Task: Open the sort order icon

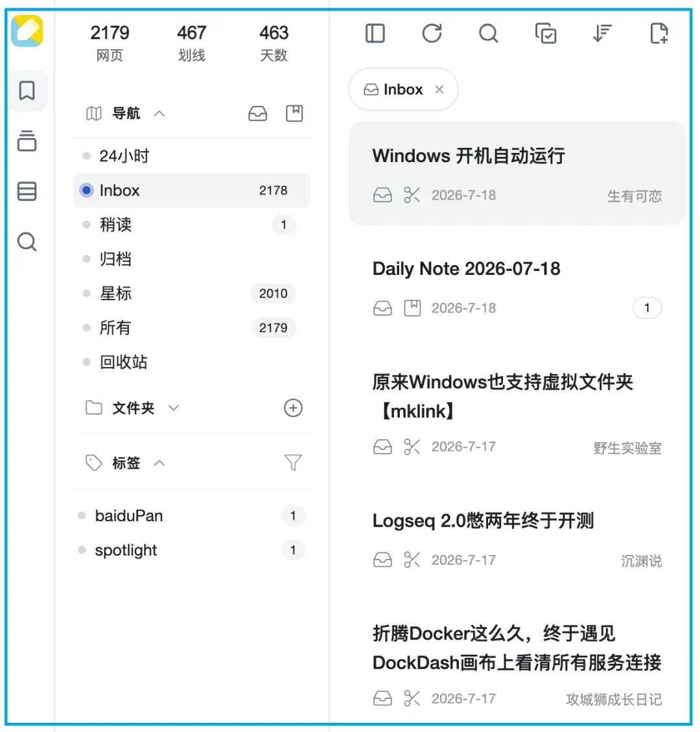Action: coord(603,34)
